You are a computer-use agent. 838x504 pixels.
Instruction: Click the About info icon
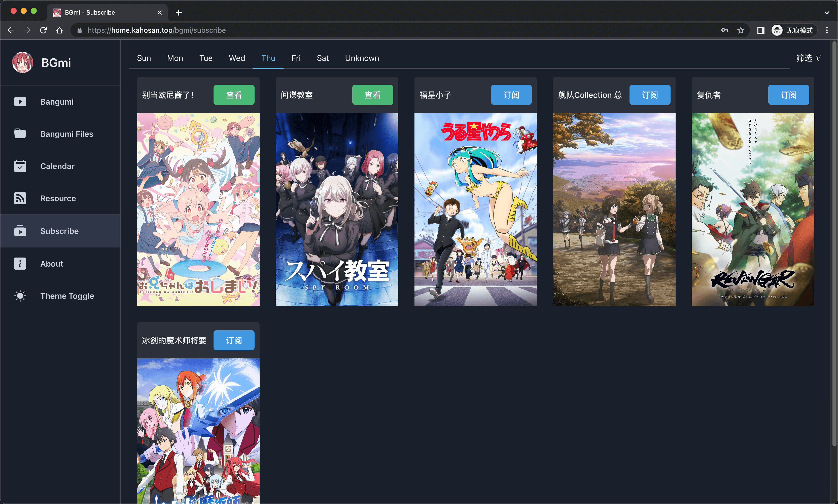pyautogui.click(x=20, y=264)
